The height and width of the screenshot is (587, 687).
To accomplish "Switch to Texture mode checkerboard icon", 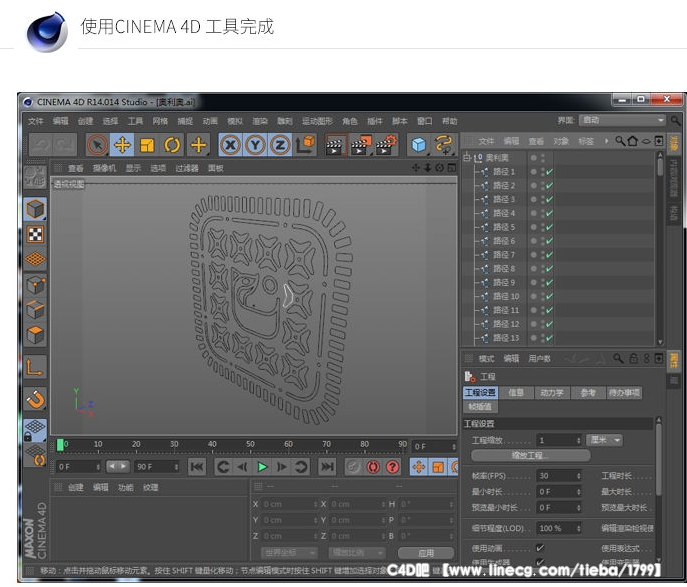I will coord(35,234).
